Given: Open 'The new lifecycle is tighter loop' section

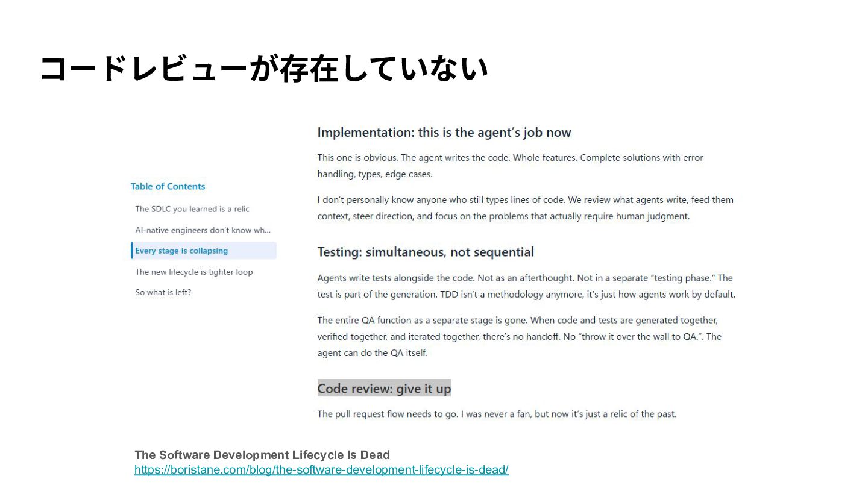Looking at the screenshot, I should [194, 272].
